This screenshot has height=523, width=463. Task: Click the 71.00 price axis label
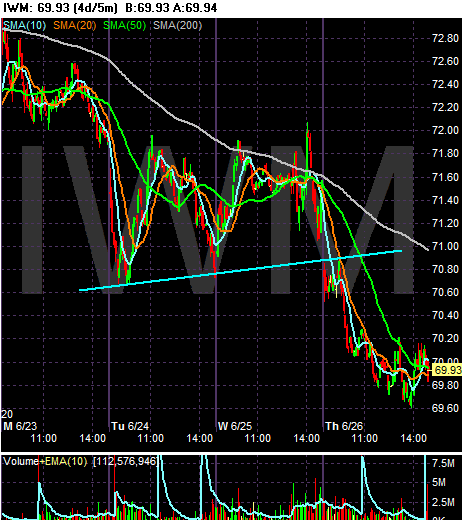point(445,246)
